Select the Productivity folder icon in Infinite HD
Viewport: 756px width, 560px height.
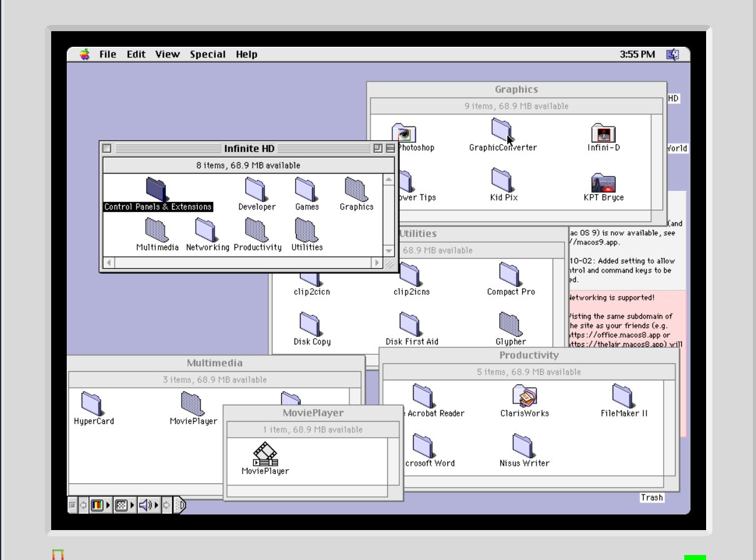tap(256, 229)
